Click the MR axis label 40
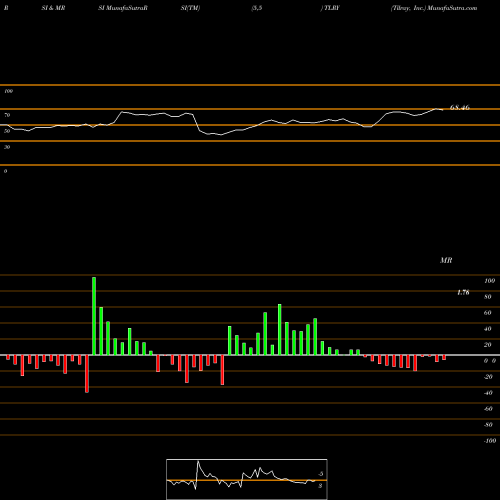 pyautogui.click(x=488, y=329)
